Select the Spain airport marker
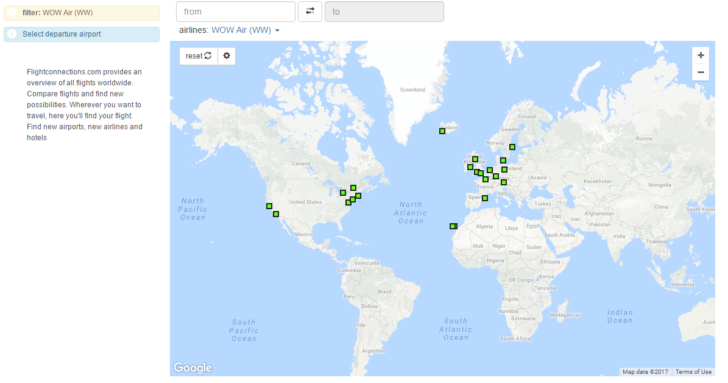Screen dimensions: 728x383 point(485,198)
